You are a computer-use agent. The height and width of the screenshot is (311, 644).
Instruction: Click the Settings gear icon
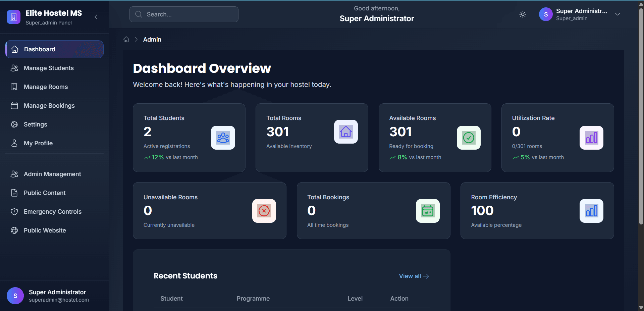[x=14, y=124]
